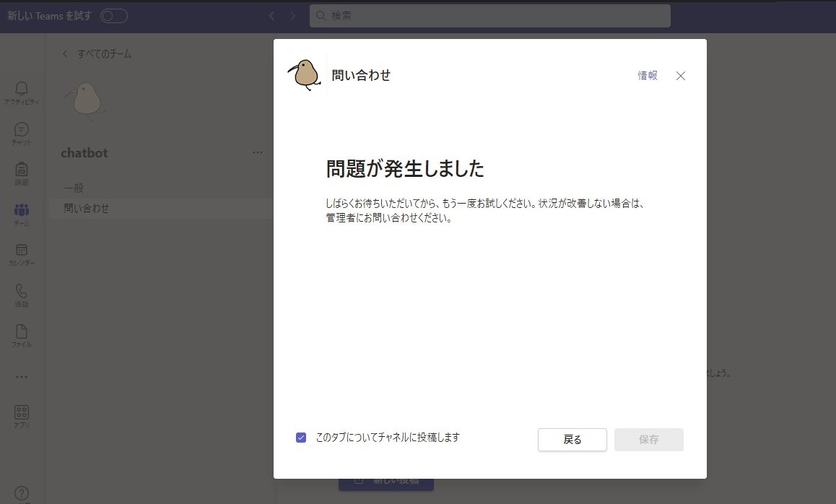
Task: Toggle the 新しい Teams を試す switch
Action: coord(114,16)
